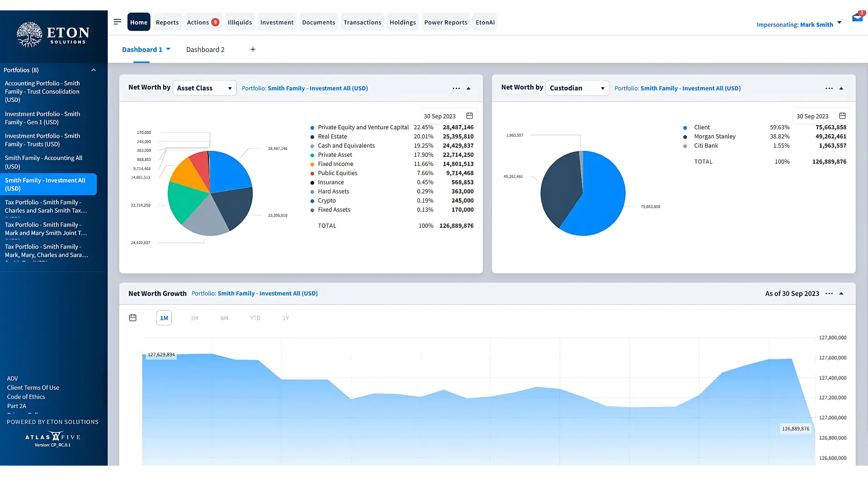Image resolution: width=868 pixels, height=488 pixels.
Task: Click the Crypto legend row
Action: click(392, 201)
